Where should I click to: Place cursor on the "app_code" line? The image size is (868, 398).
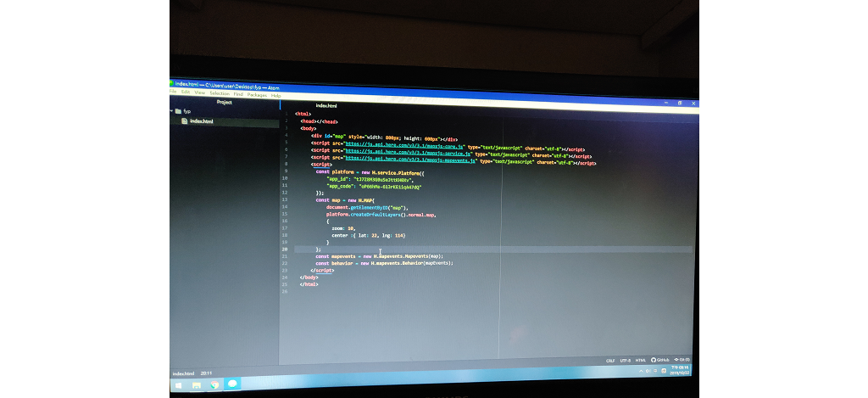coord(374,187)
